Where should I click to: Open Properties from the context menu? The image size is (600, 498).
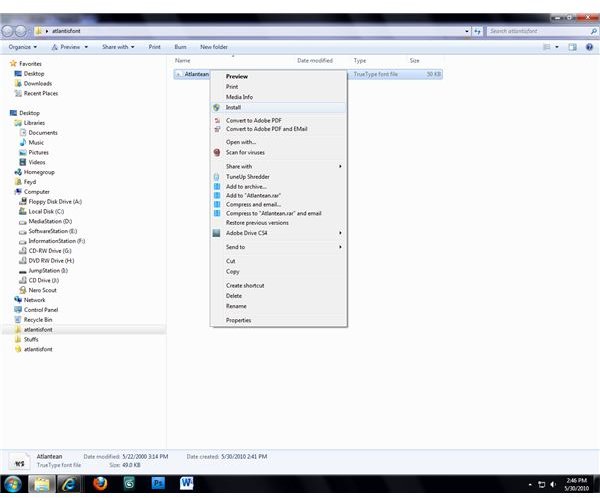(x=278, y=320)
